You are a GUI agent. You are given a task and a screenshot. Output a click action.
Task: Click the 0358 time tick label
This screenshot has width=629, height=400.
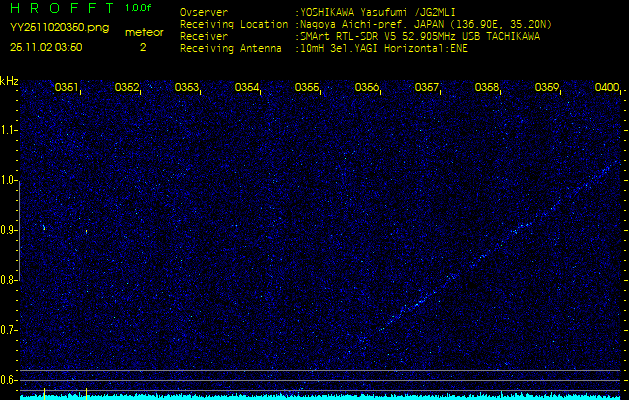(x=487, y=88)
